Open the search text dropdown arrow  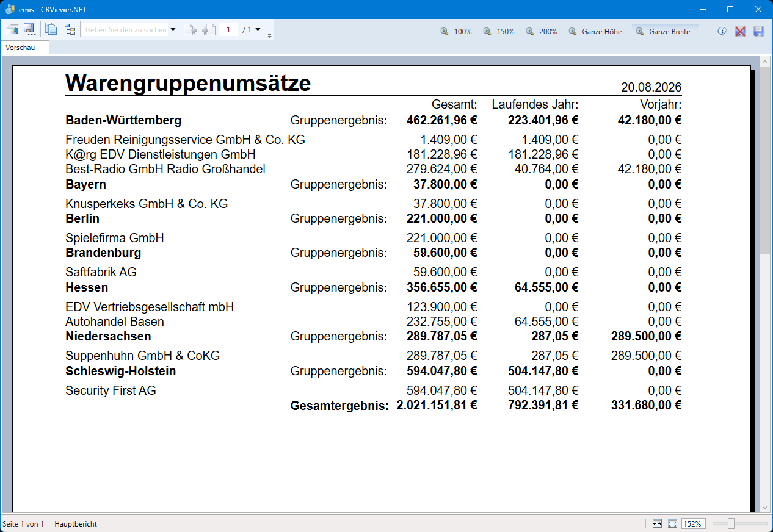[173, 30]
